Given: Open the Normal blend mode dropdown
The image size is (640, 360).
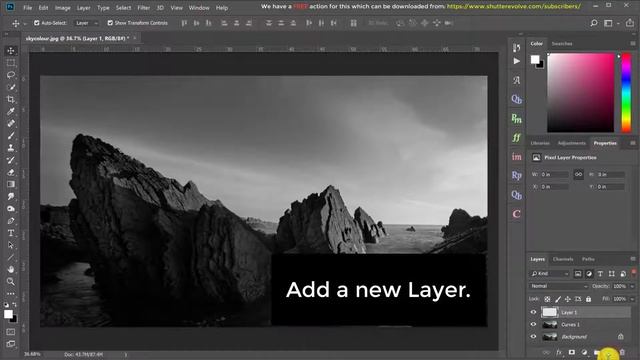Looking at the screenshot, I should [x=559, y=286].
